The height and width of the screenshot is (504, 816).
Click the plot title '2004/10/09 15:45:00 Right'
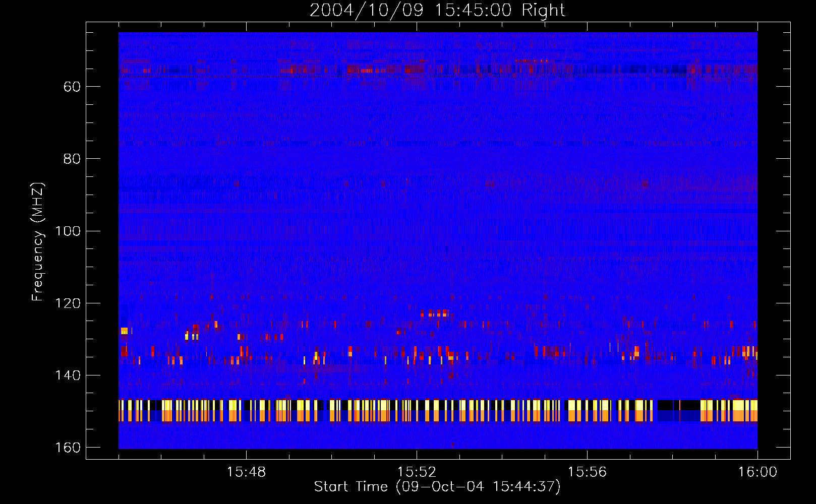(x=437, y=10)
